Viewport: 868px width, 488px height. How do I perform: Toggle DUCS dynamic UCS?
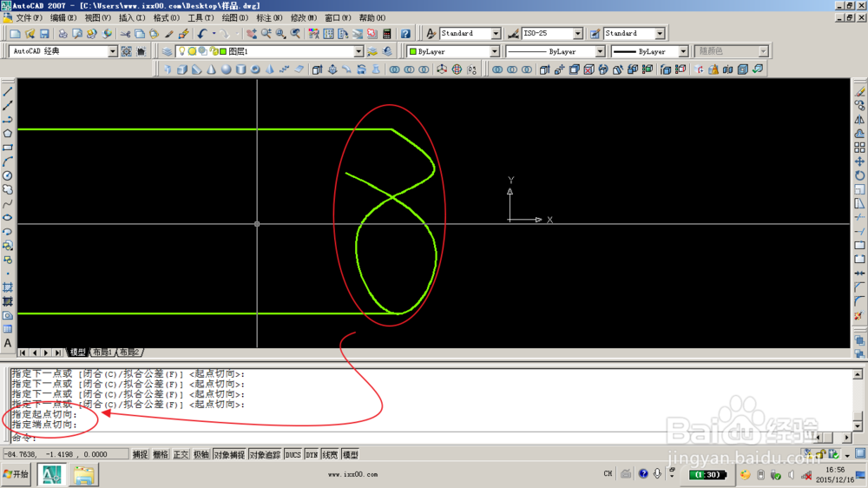pyautogui.click(x=293, y=455)
